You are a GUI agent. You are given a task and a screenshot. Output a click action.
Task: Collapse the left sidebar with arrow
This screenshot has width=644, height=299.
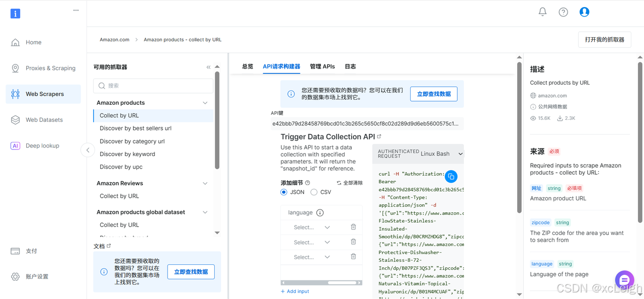click(x=88, y=150)
